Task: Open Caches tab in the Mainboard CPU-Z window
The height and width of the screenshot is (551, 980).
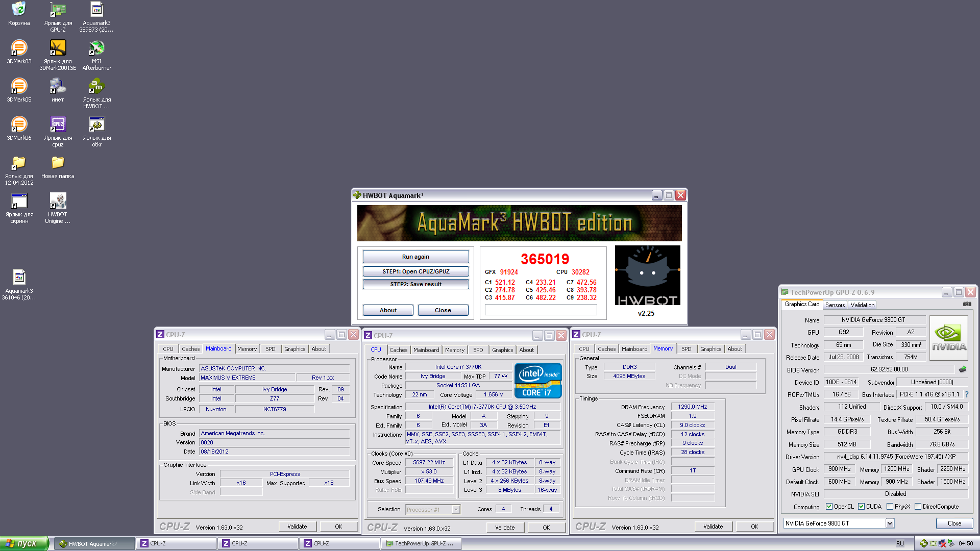Action: pos(190,349)
